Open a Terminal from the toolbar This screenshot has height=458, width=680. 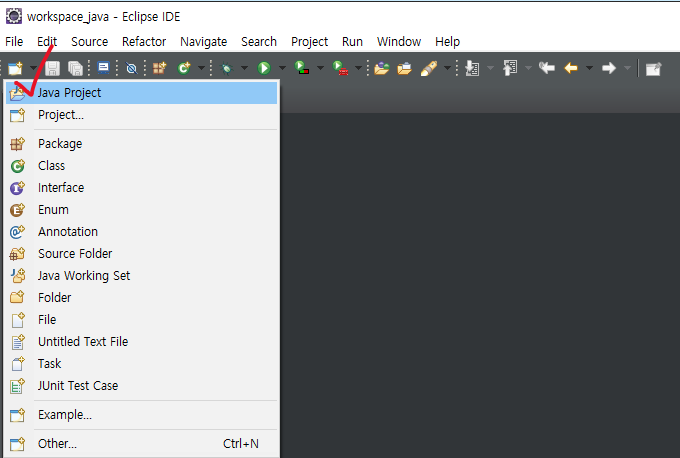(103, 68)
